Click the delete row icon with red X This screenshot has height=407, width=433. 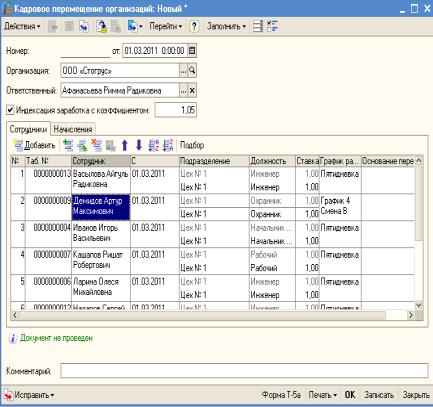click(x=97, y=145)
